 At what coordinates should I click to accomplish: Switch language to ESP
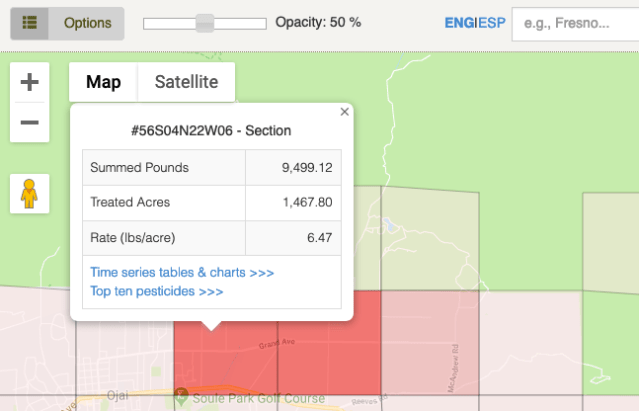tap(492, 22)
